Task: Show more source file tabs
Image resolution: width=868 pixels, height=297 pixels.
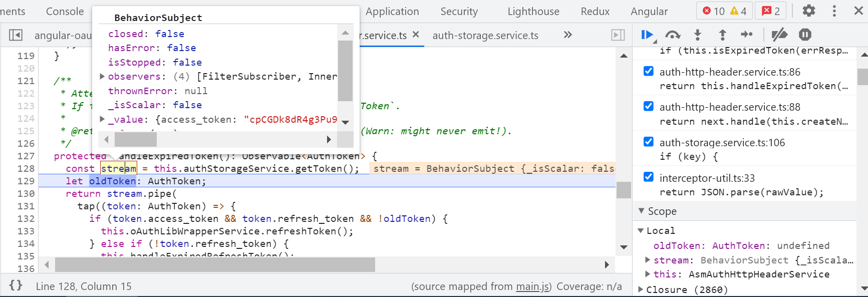Action: coord(567,35)
